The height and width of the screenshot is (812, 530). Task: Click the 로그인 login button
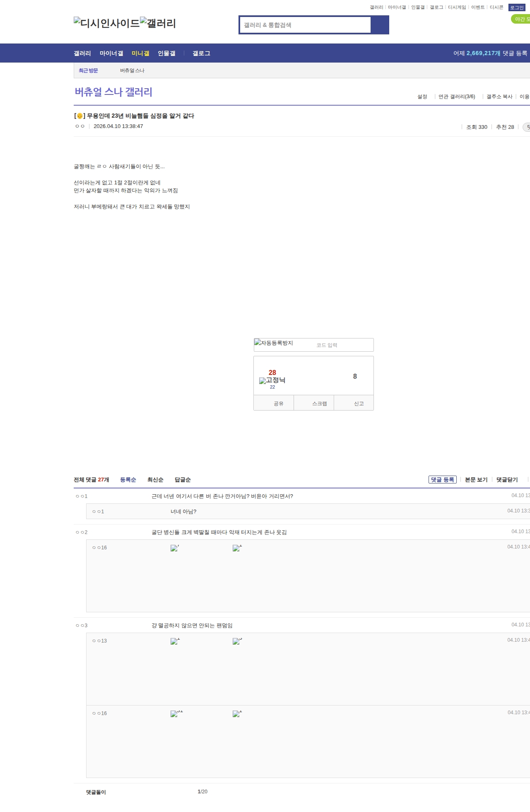[x=517, y=7]
